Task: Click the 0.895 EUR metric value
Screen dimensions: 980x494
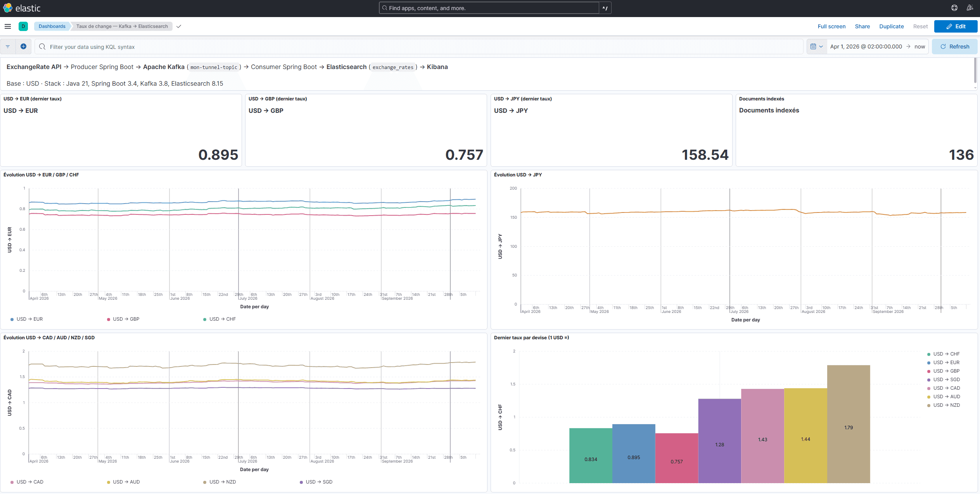Action: coord(218,155)
